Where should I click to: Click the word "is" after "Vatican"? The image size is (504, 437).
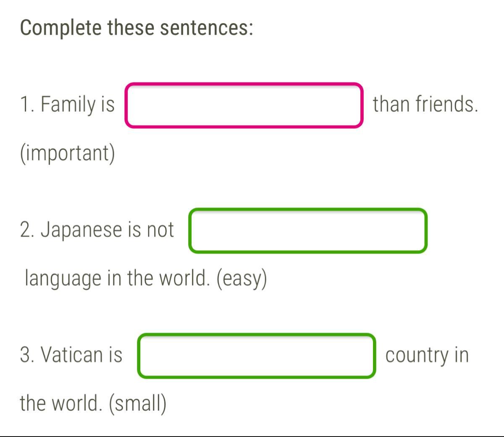(x=115, y=354)
